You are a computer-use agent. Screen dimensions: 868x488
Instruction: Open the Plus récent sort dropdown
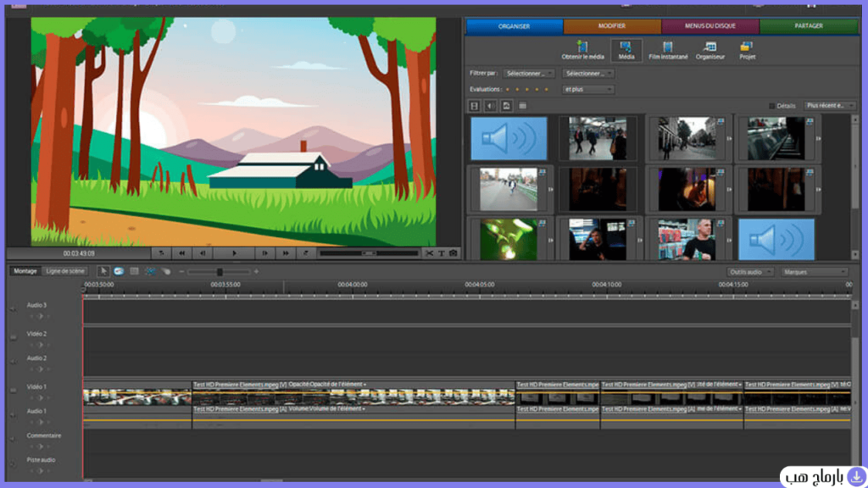(x=829, y=106)
